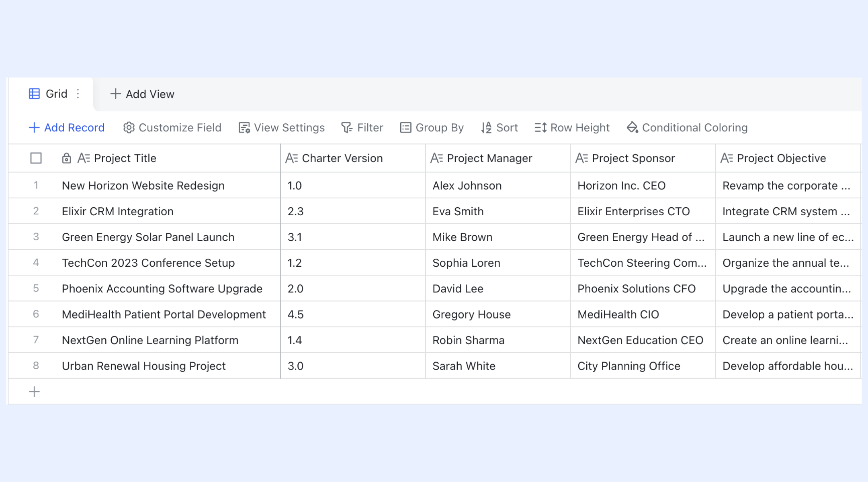Click cell New Horizon Website Redesign

[168, 186]
